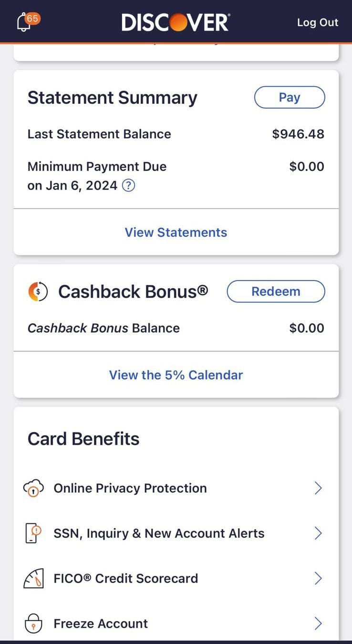Select the SSN alerts phone icon
Image resolution: width=352 pixels, height=644 pixels.
tap(32, 533)
